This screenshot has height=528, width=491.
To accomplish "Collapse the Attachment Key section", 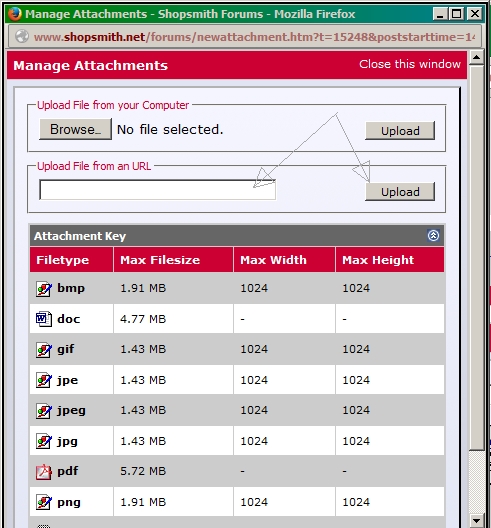I will point(433,235).
